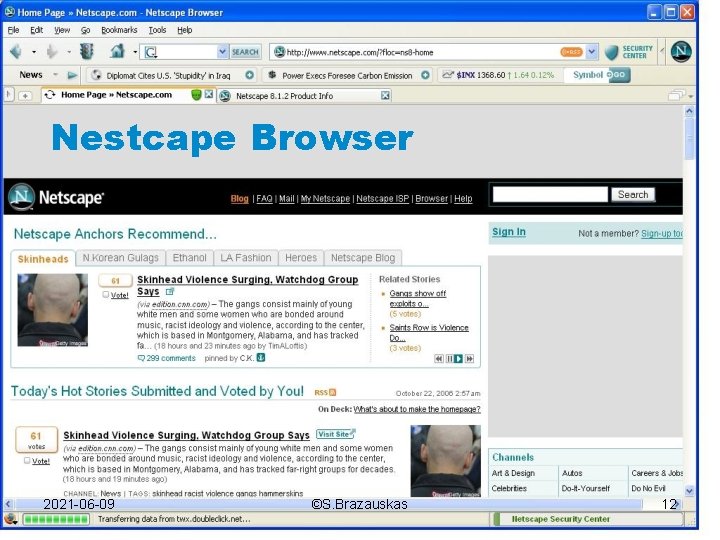Click the pinned by C.K. down icon

pos(261,357)
